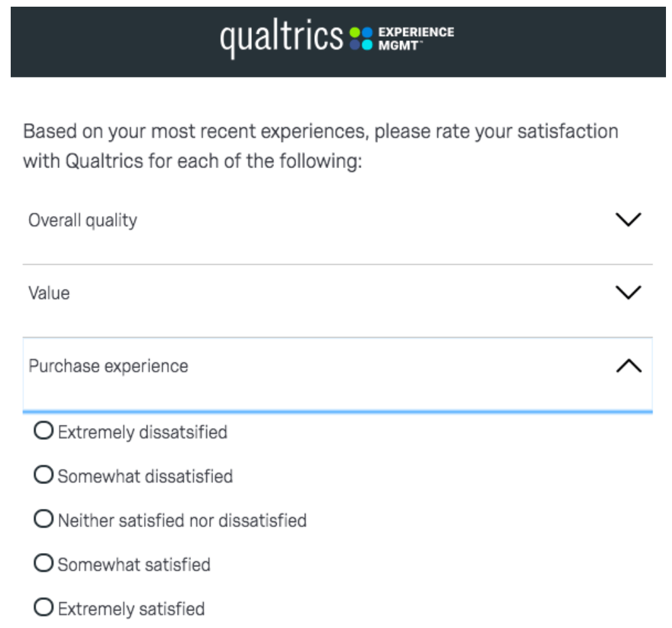Click the Extremely dissatisfied label text

(x=143, y=432)
